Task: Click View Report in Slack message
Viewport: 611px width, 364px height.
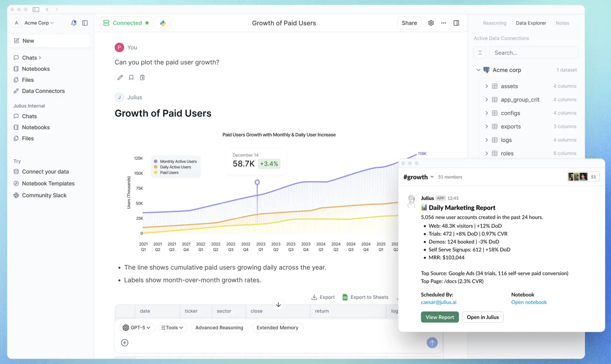Action: 440,317
